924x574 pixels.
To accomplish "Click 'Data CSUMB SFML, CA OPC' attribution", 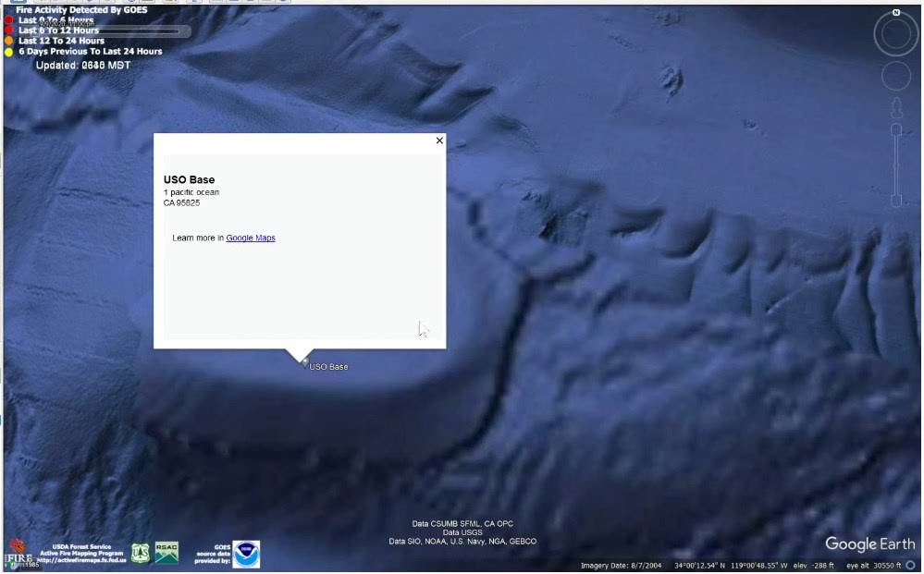I will [462, 524].
